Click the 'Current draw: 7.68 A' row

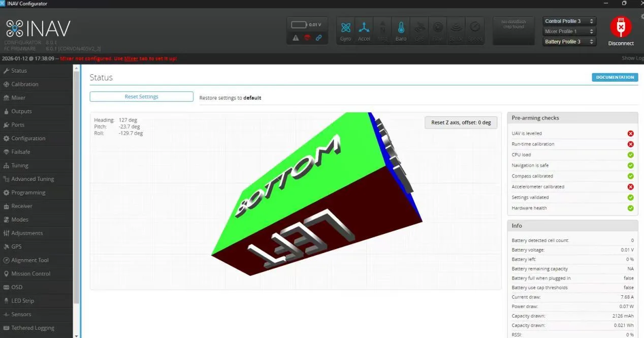[x=572, y=297]
